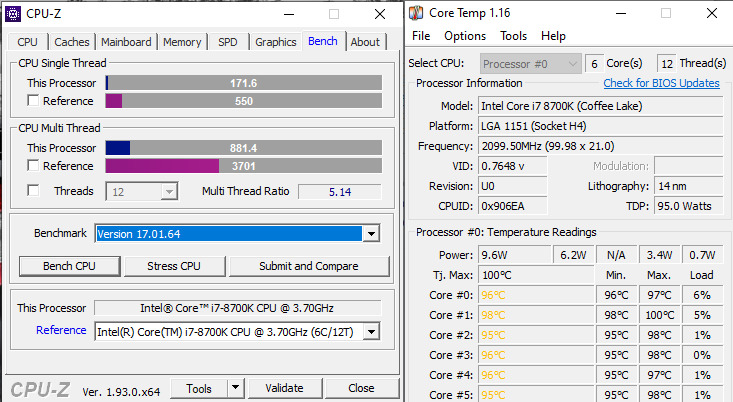This screenshot has width=733, height=402.
Task: Enable the Single Thread Reference checkbox
Action: (33, 100)
